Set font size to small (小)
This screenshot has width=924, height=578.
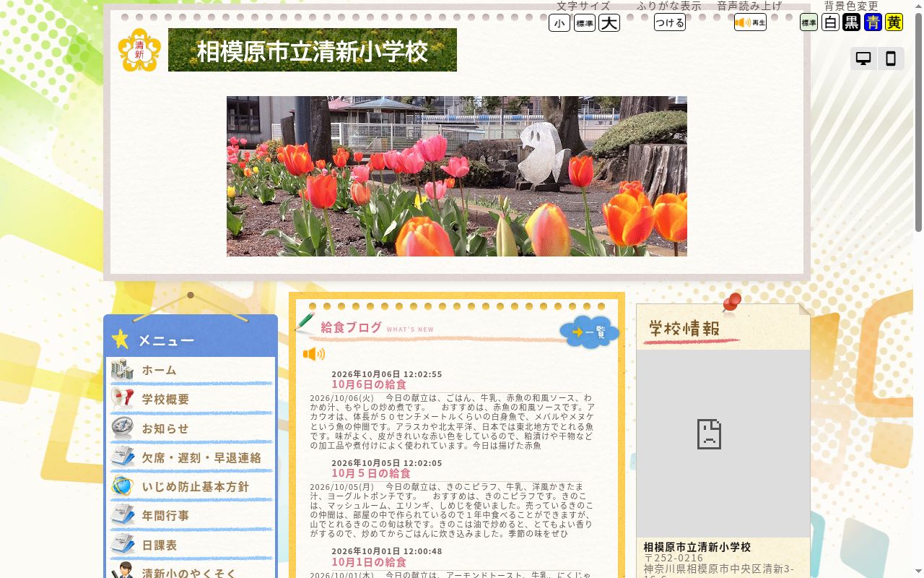559,23
